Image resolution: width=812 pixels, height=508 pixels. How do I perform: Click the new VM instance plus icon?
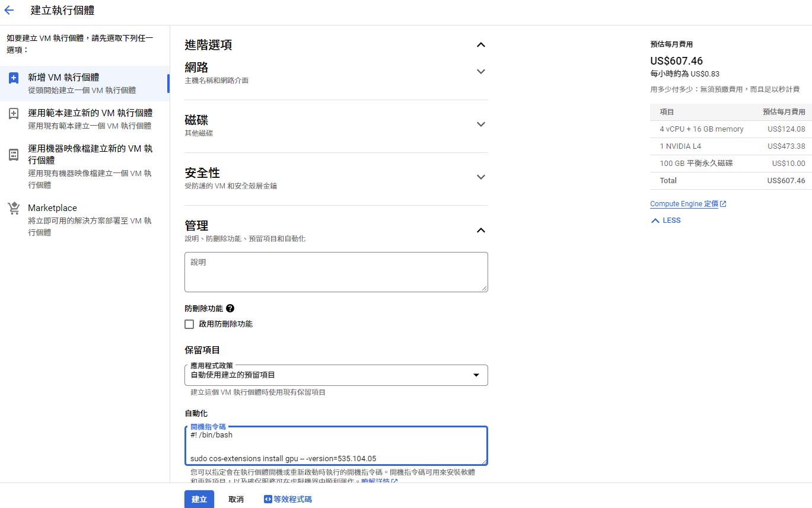point(14,78)
